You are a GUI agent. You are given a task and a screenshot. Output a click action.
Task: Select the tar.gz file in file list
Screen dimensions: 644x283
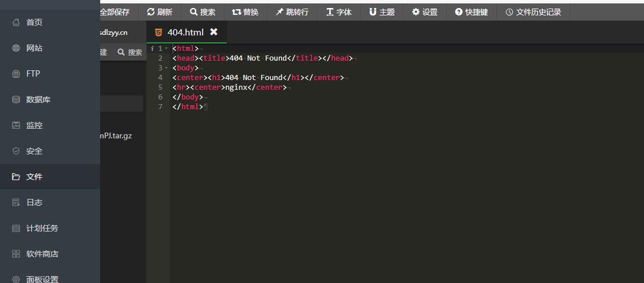pyautogui.click(x=116, y=135)
